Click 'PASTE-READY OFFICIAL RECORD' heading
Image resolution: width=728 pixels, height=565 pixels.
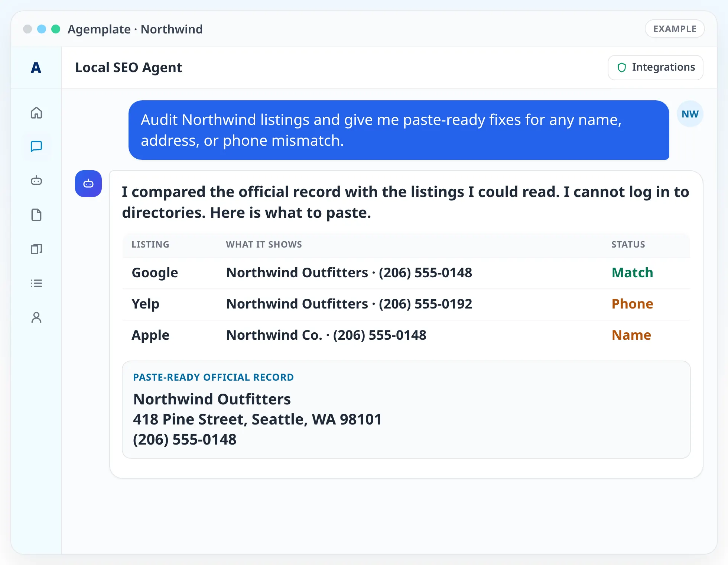tap(213, 377)
